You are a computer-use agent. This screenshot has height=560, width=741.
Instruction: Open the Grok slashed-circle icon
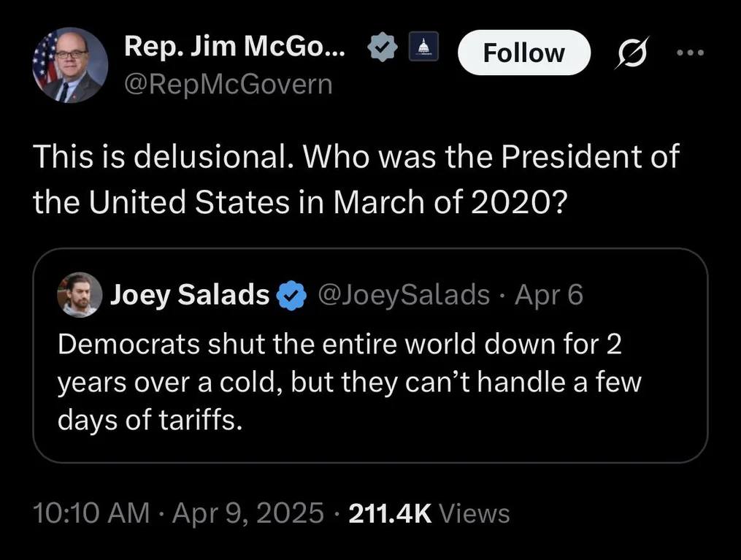(631, 53)
